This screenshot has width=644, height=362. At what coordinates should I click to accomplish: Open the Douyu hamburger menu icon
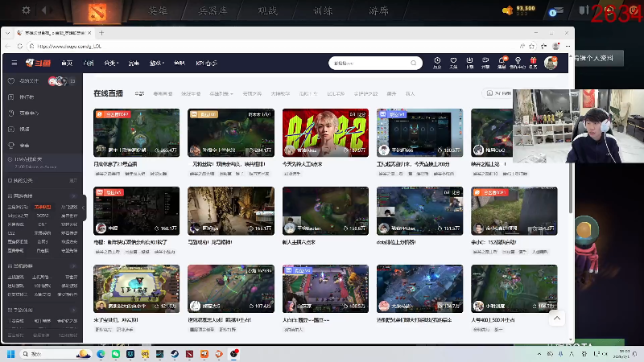[14, 64]
